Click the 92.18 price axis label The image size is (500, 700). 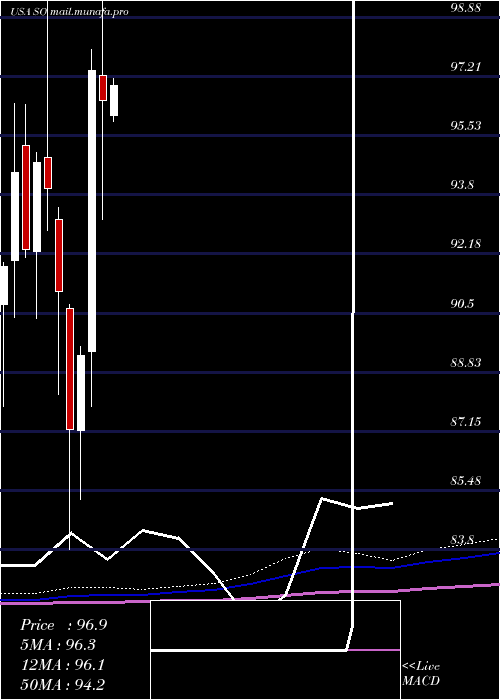(x=466, y=244)
